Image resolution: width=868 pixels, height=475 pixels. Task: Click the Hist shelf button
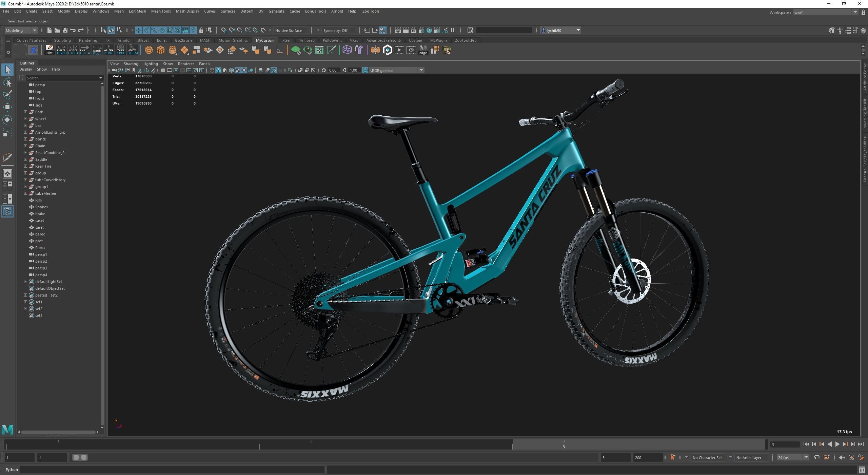50,50
